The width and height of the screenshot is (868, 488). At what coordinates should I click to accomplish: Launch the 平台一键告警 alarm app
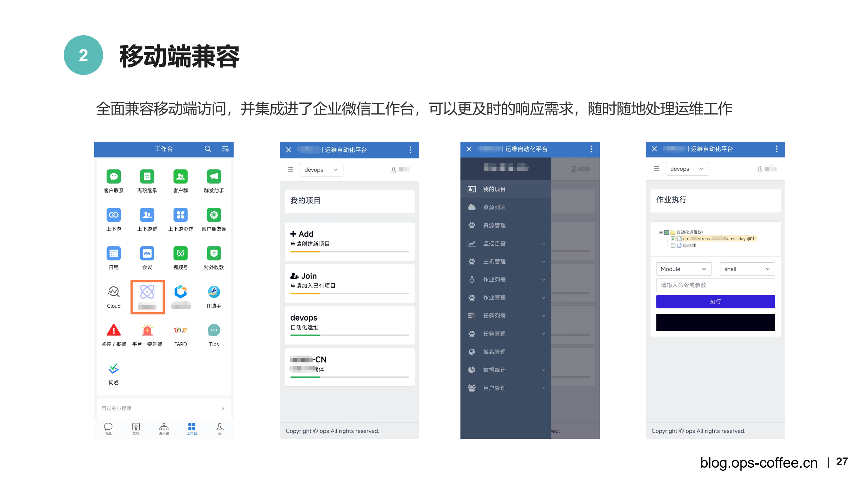click(147, 330)
